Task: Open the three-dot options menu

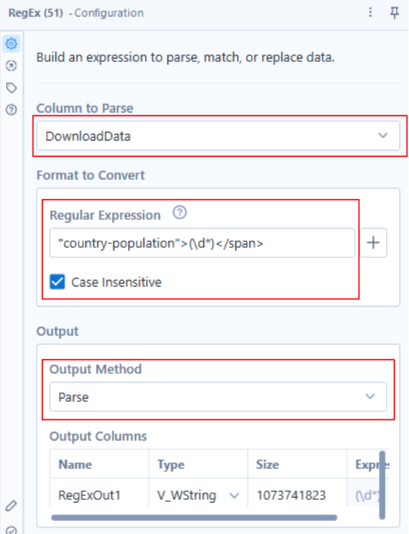Action: [371, 13]
